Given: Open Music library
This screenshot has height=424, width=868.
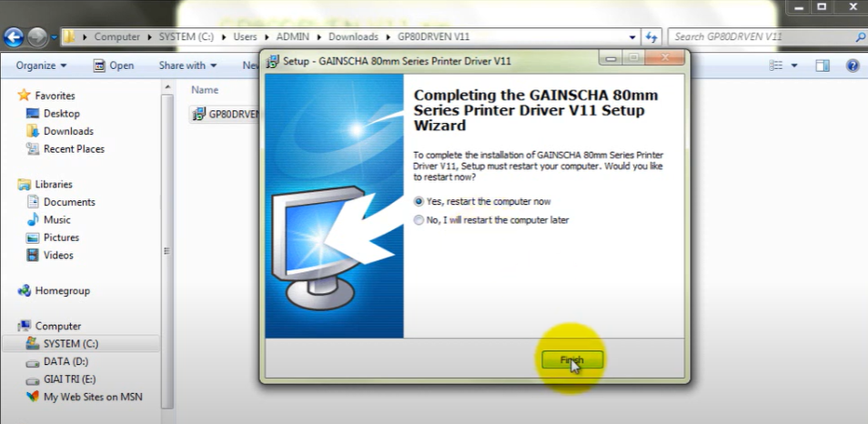Looking at the screenshot, I should coord(49,220).
